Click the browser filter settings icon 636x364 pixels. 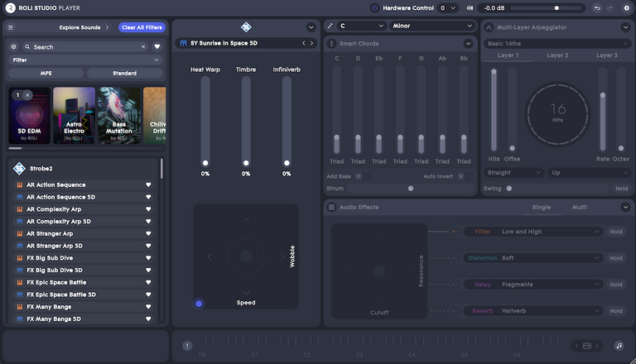14,46
